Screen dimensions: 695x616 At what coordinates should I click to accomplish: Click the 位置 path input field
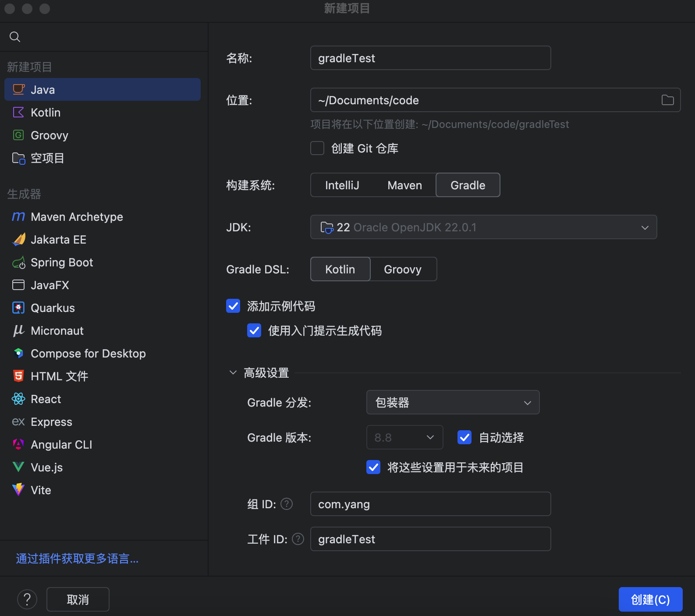tap(495, 100)
